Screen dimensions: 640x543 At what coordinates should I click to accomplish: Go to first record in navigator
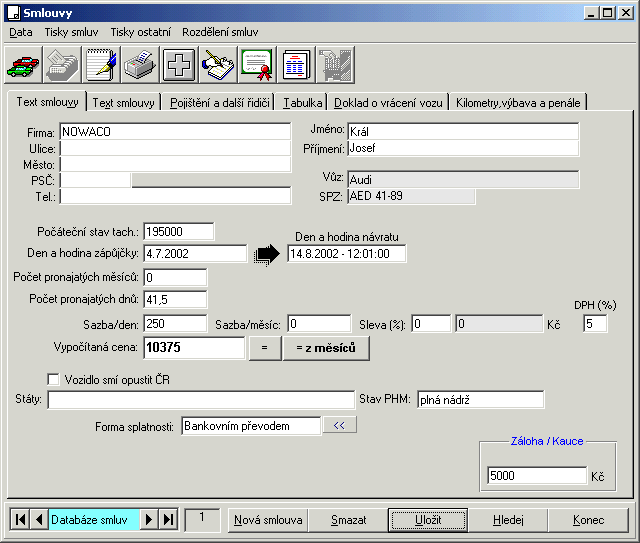(x=20, y=520)
